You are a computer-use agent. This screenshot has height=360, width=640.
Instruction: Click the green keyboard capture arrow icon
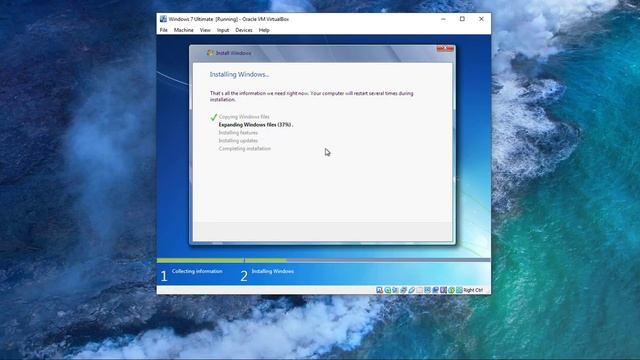point(459,290)
